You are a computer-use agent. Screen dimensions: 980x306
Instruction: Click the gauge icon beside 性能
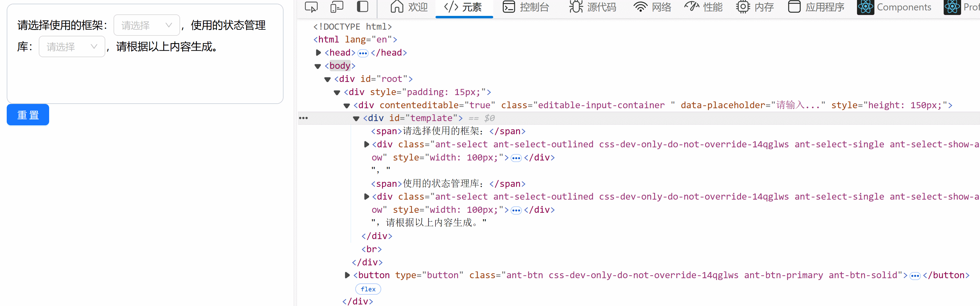692,6
